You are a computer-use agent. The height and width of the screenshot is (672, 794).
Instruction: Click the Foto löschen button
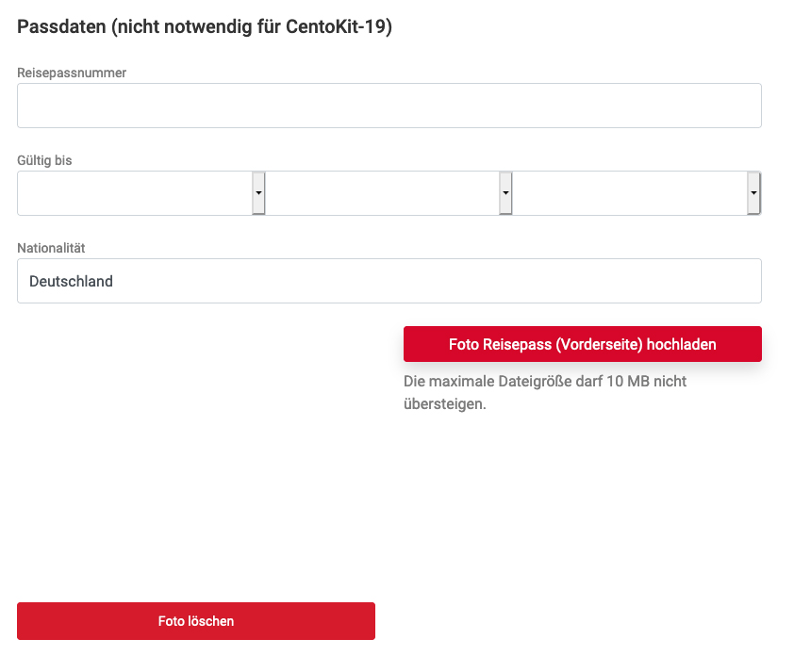[x=196, y=621]
